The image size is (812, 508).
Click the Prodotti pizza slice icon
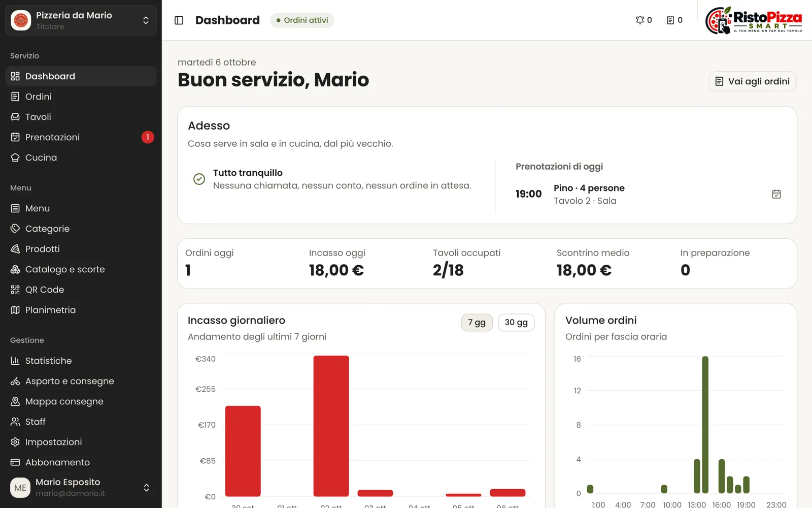(15, 249)
